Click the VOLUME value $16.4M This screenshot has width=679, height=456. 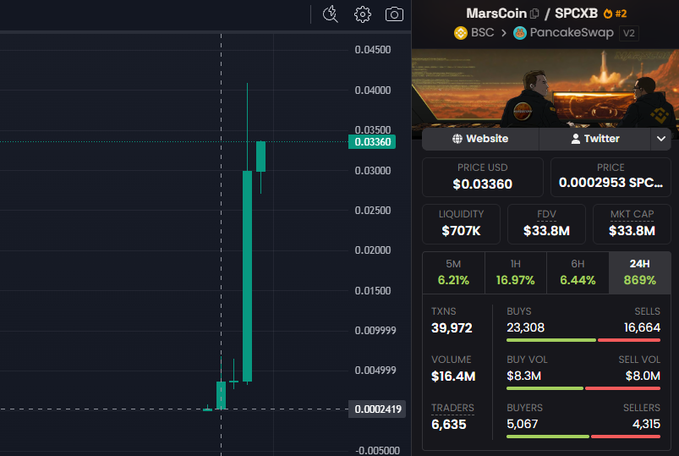coord(453,376)
